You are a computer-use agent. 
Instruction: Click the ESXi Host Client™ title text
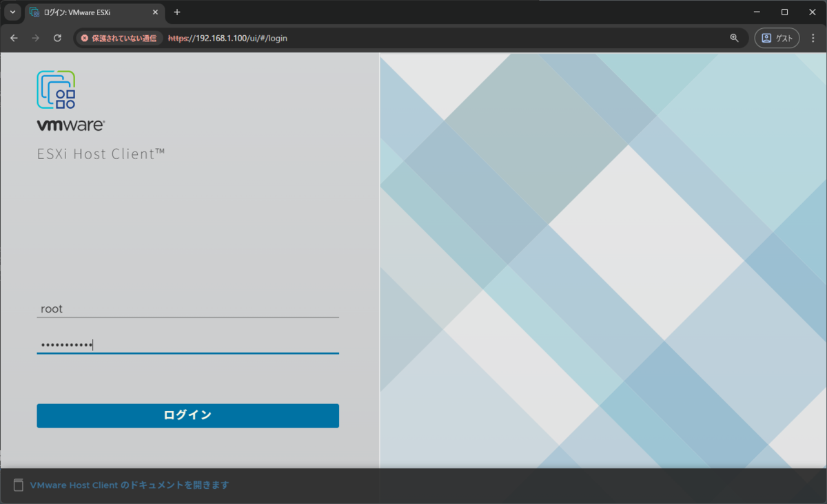coord(101,154)
